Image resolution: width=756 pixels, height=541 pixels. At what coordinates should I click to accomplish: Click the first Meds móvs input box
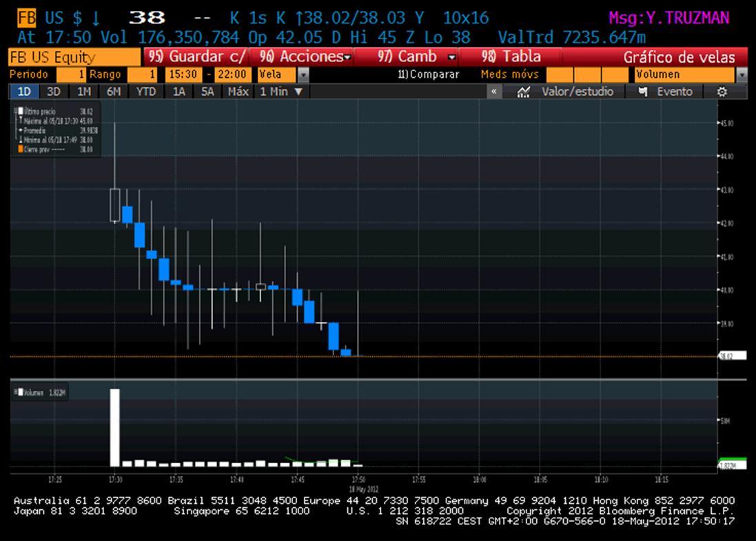coord(560,74)
